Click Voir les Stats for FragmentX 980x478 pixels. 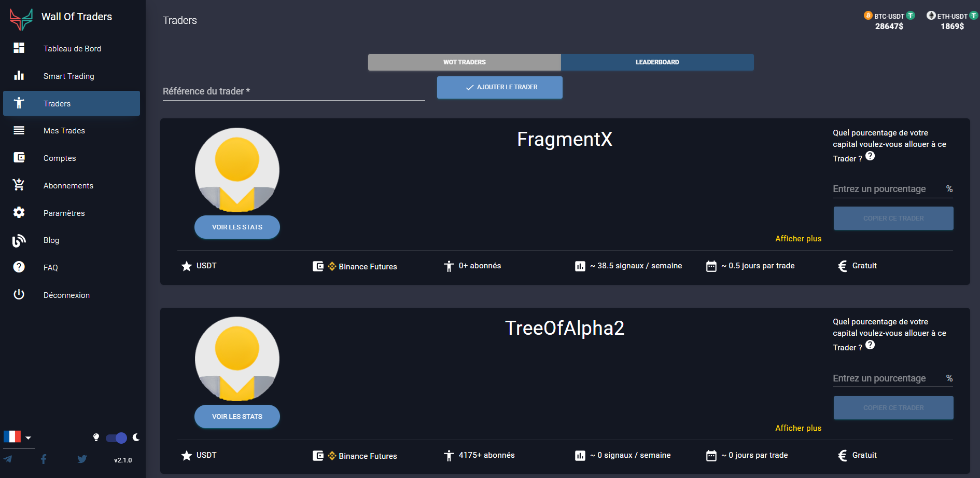coord(237,227)
